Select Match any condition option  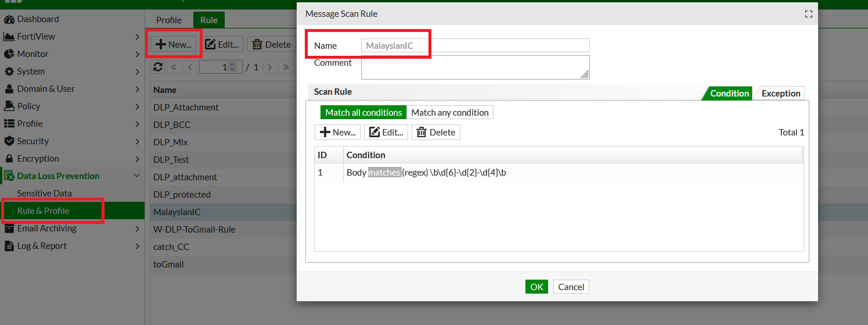(450, 112)
